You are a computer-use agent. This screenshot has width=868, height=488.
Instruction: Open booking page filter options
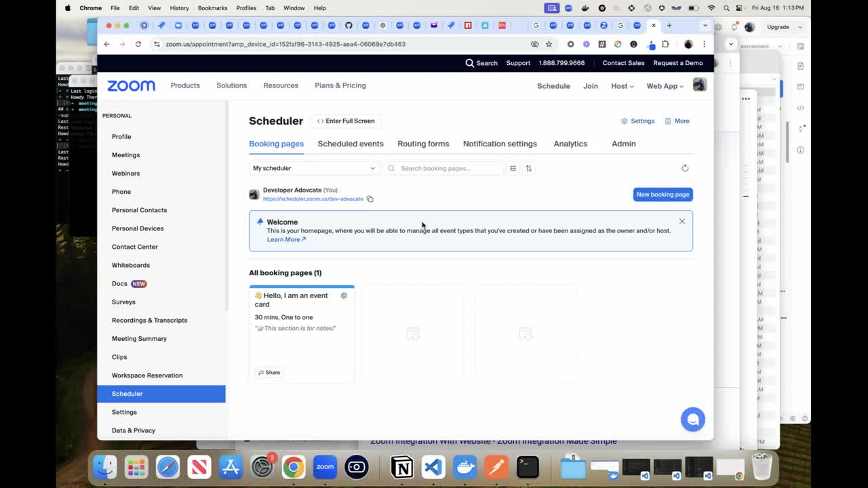click(513, 168)
